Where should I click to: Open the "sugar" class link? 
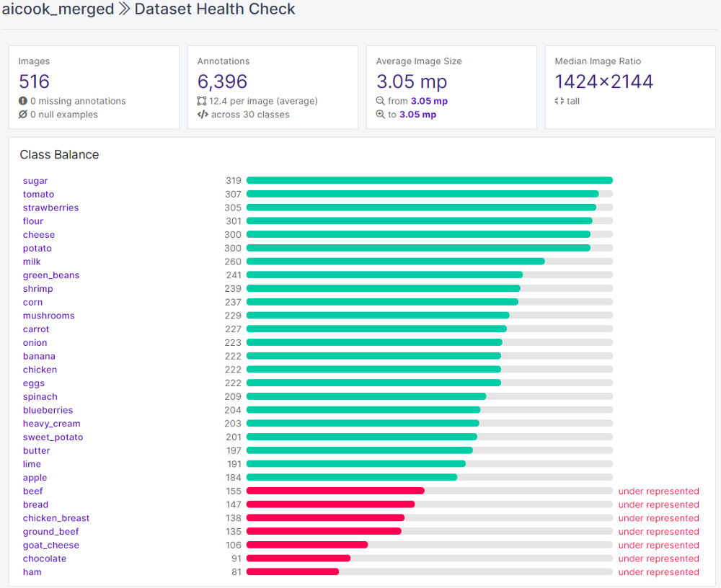(35, 180)
